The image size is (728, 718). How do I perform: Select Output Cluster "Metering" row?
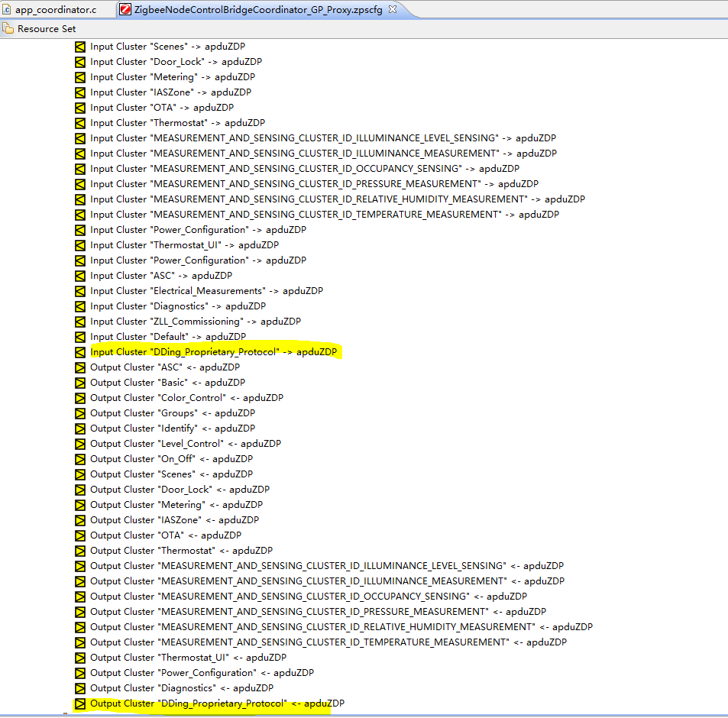169,505
